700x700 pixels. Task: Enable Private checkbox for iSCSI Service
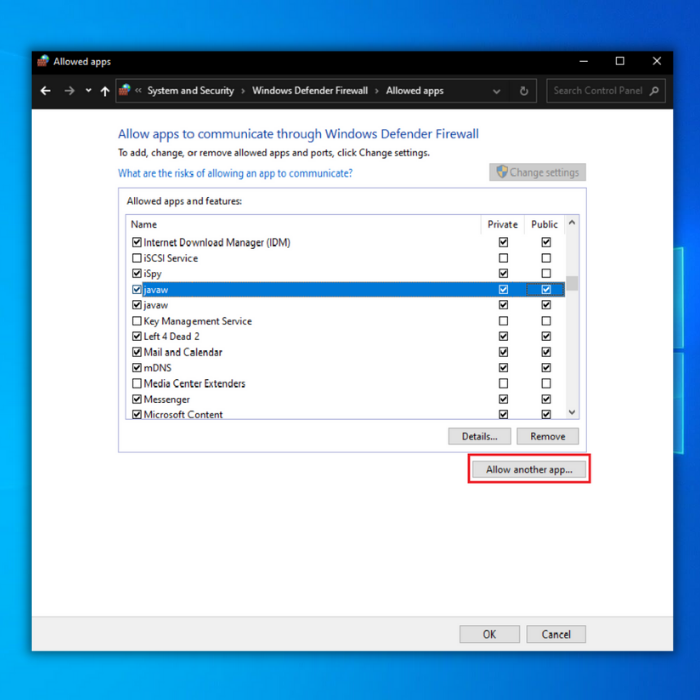503,258
